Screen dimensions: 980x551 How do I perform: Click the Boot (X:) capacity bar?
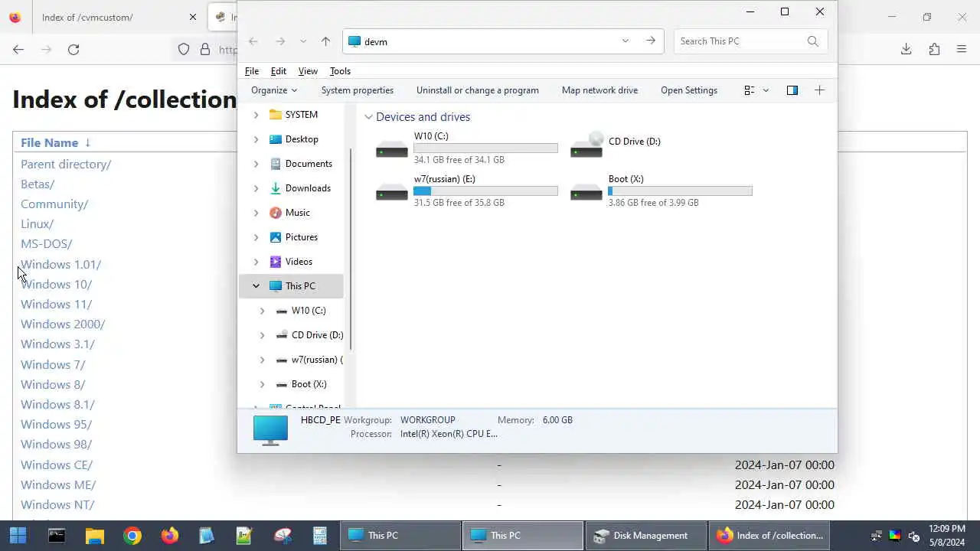point(680,191)
